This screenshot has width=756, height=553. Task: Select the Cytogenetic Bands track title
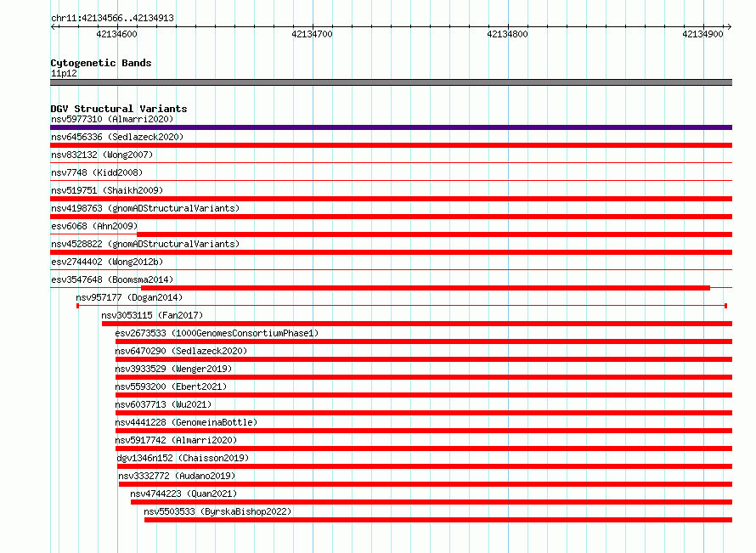coord(101,63)
